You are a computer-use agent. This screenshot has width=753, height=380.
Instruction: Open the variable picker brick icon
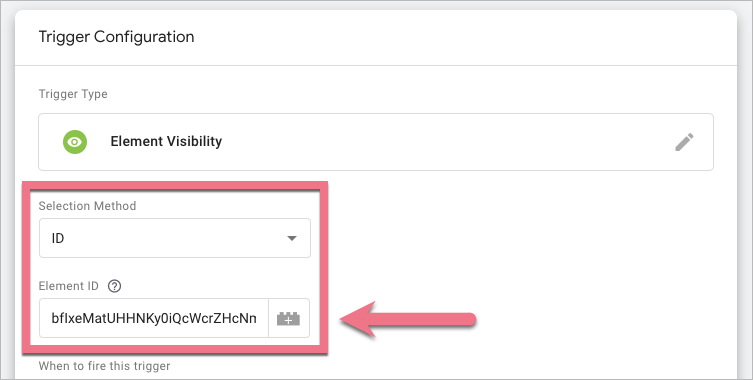pos(289,319)
